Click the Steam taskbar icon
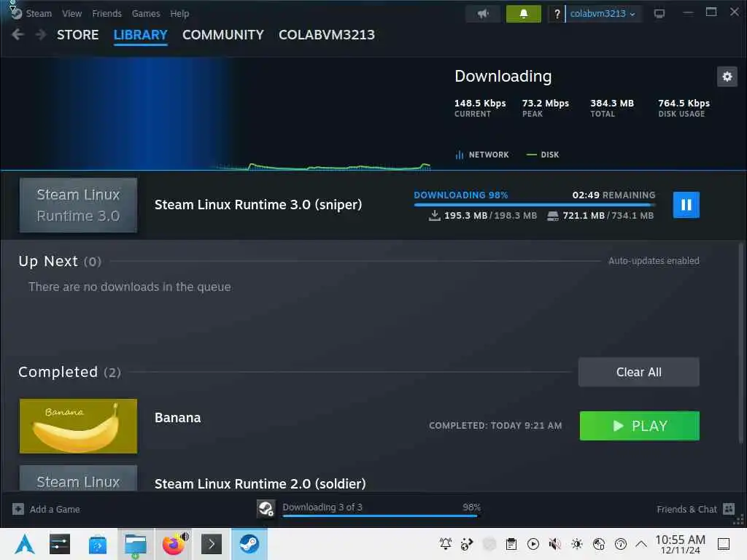 click(x=249, y=544)
